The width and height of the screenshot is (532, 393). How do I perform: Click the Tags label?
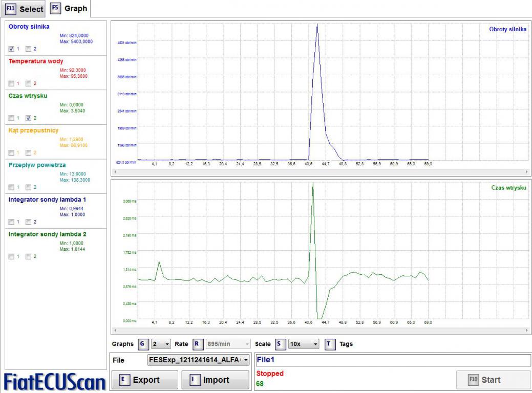[x=346, y=344]
